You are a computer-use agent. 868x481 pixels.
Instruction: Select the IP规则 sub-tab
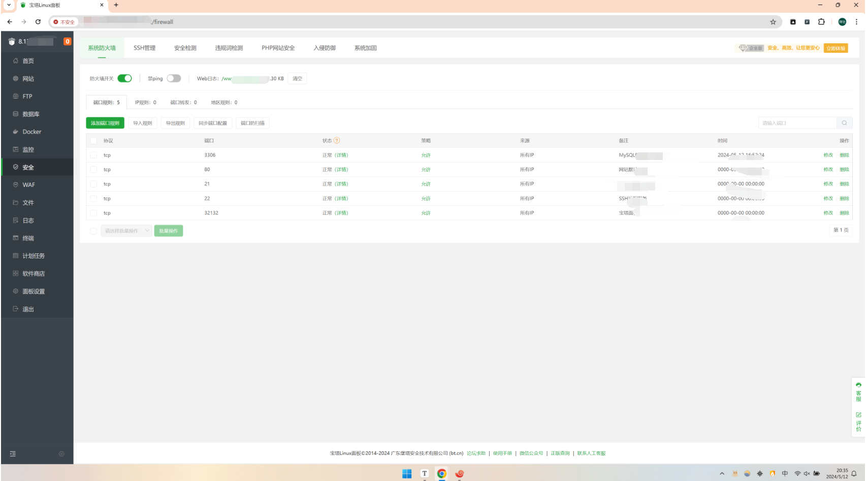pyautogui.click(x=145, y=103)
